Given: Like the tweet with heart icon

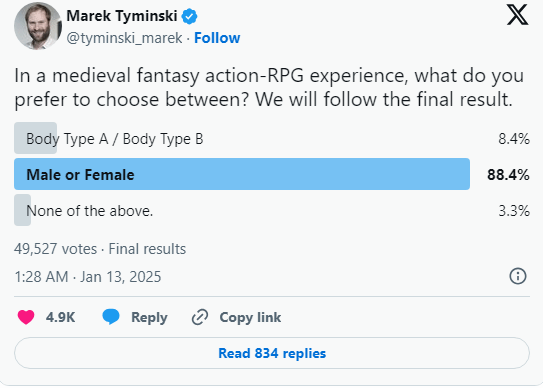Looking at the screenshot, I should point(26,317).
